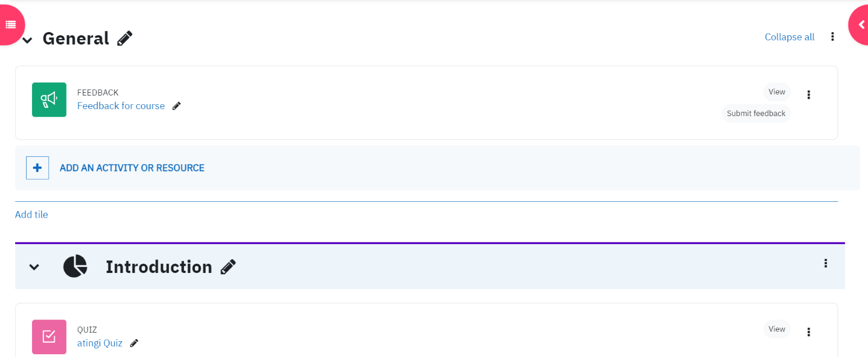Open the right block drawer arrow
The width and height of the screenshot is (868, 357).
[860, 25]
